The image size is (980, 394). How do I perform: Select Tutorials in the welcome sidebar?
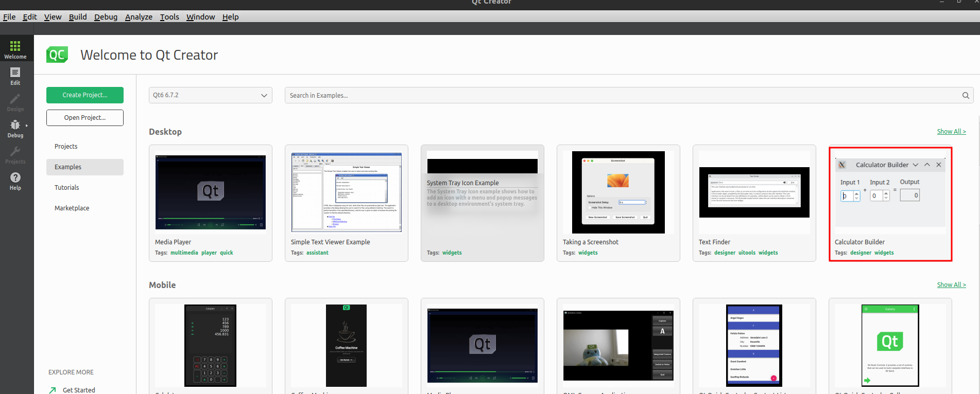pos(85,188)
